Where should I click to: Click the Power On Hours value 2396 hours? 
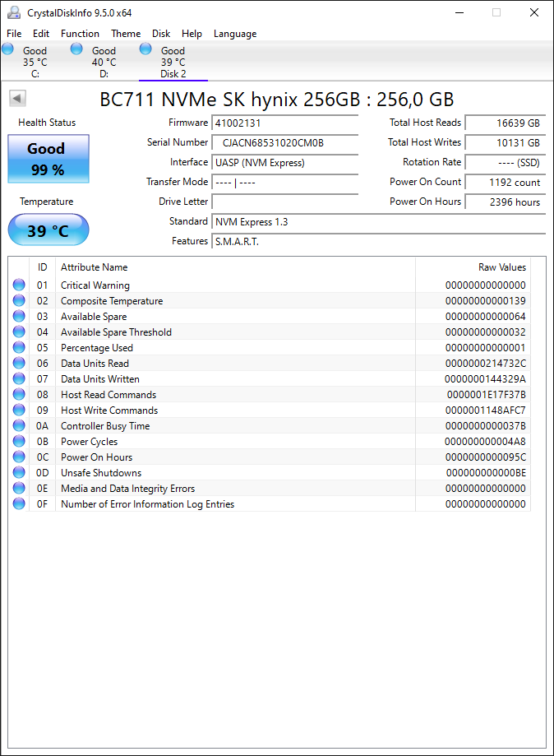(506, 202)
